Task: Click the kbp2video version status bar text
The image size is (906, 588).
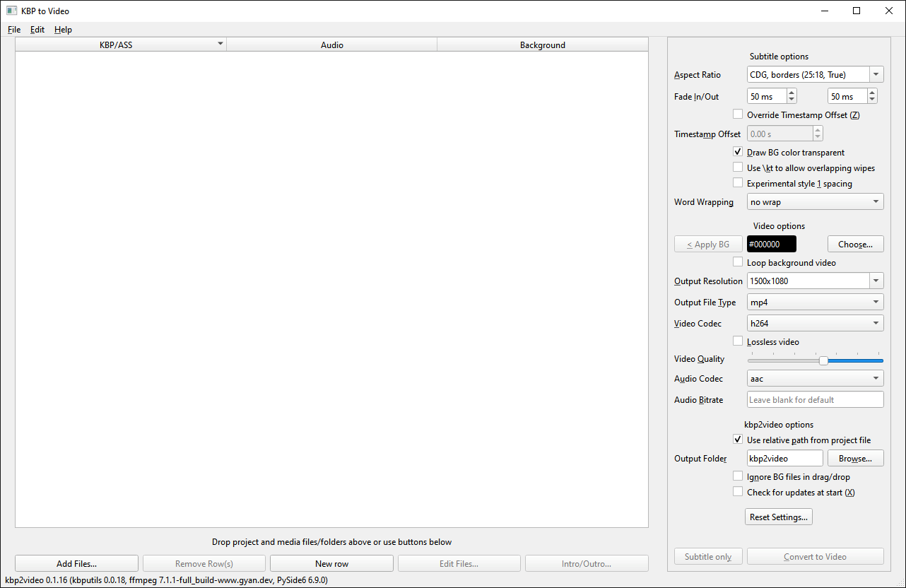Action: click(166, 580)
